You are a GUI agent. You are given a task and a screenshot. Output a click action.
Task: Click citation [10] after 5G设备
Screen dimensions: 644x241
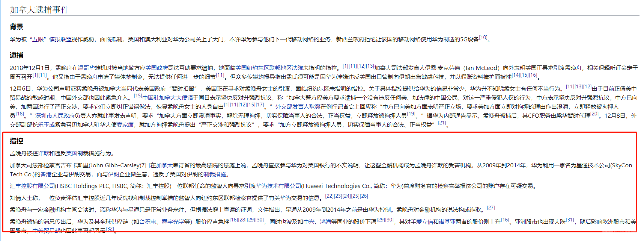483,37
